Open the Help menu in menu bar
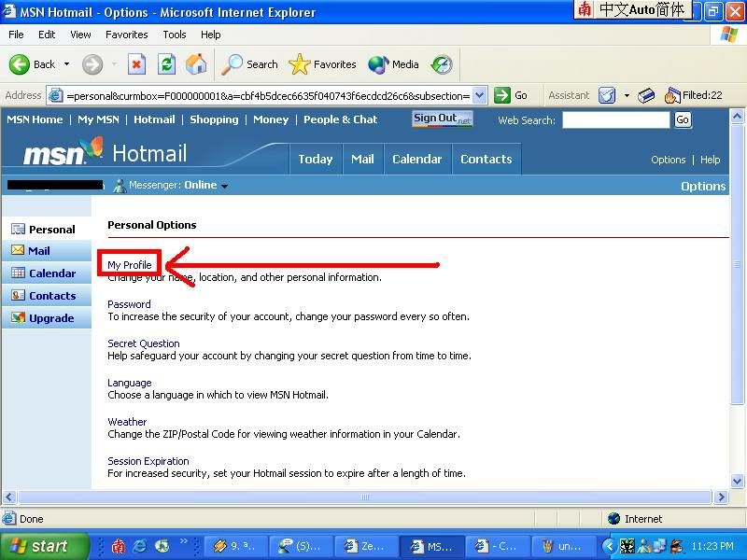 [211, 35]
